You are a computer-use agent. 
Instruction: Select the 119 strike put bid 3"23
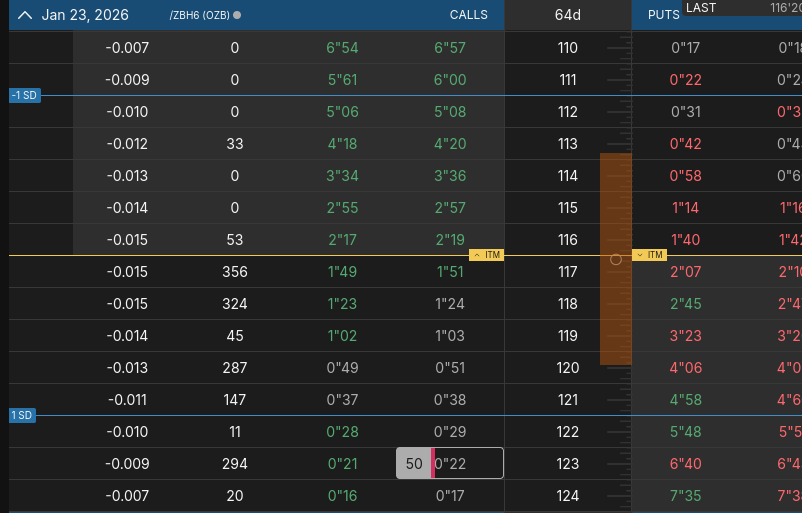pyautogui.click(x=685, y=336)
